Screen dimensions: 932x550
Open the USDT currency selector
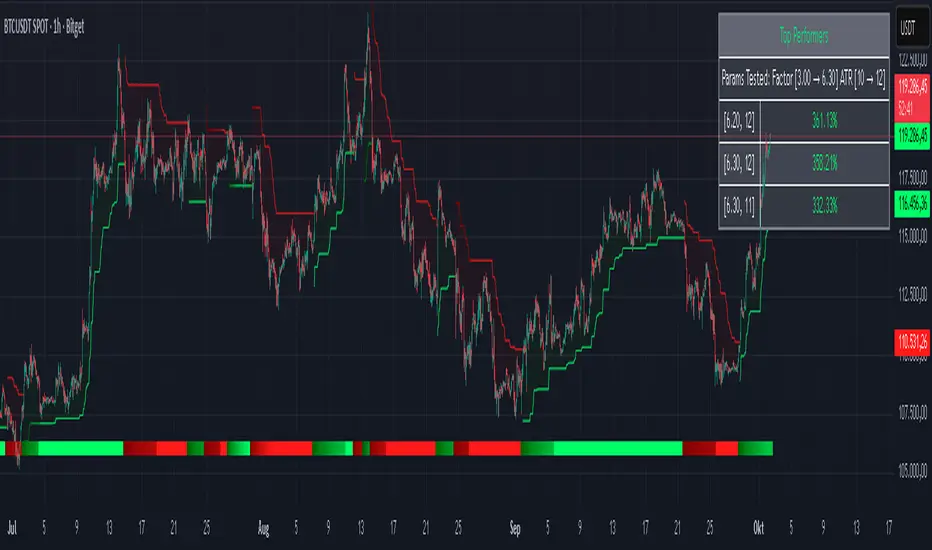[x=911, y=27]
